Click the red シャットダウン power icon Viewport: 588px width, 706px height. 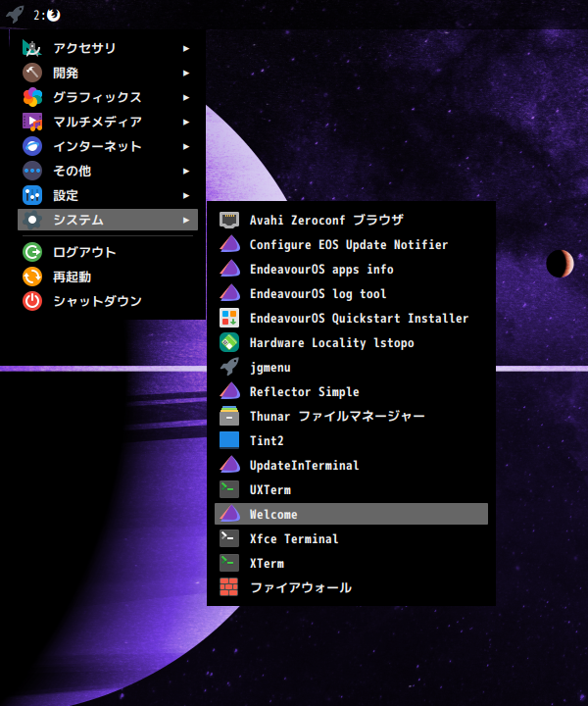pyautogui.click(x=32, y=301)
